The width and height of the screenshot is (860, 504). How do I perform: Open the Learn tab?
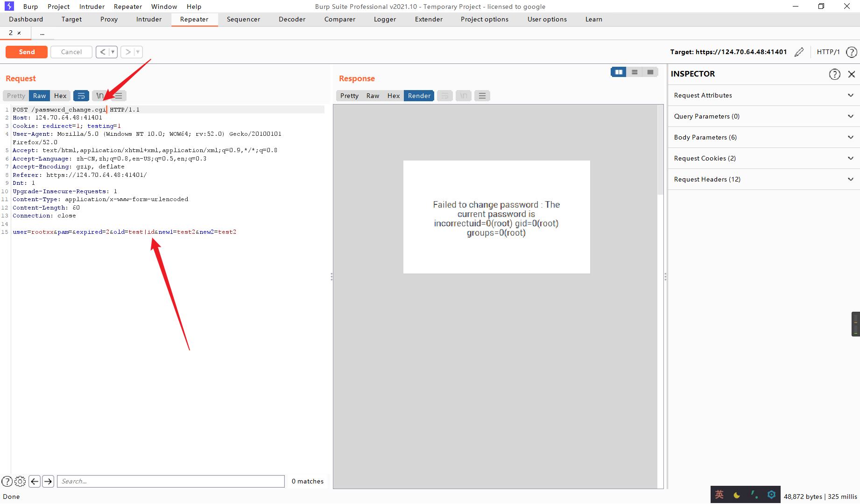(x=594, y=19)
